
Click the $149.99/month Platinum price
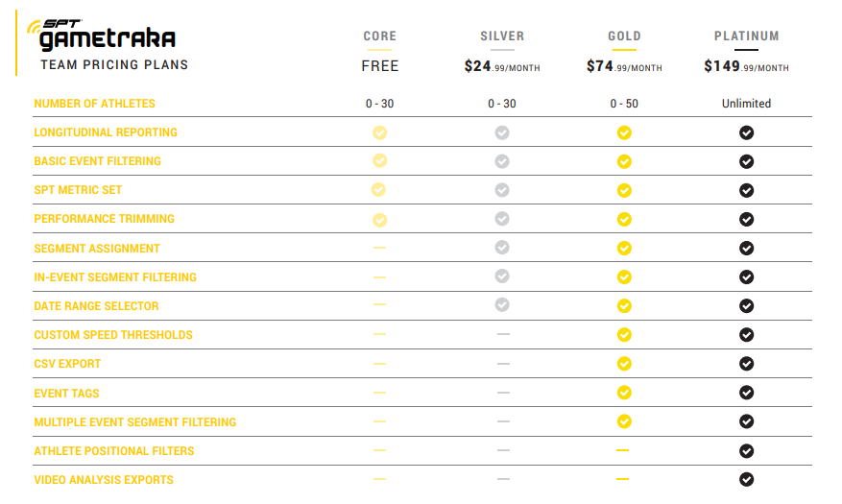[746, 66]
